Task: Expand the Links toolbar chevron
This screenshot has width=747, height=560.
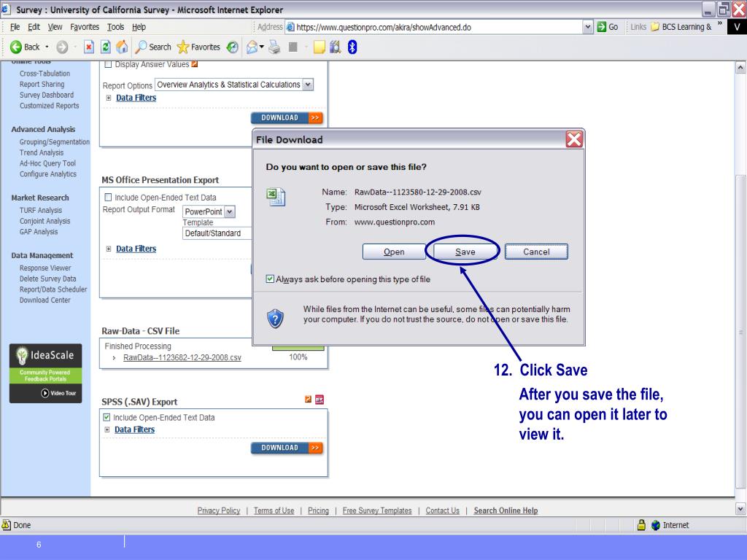Action: pyautogui.click(x=719, y=24)
